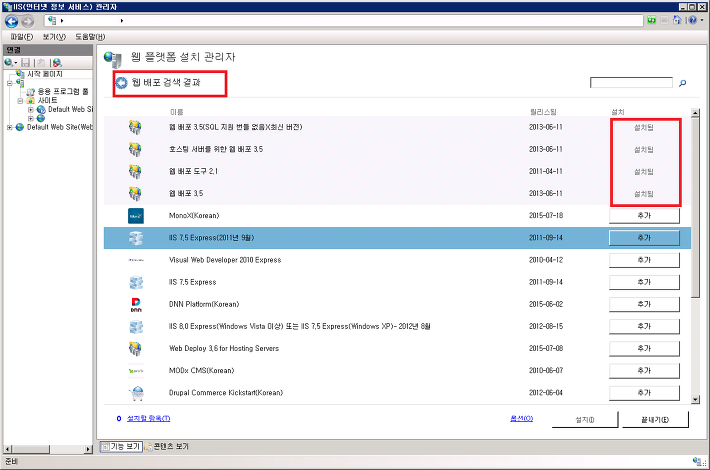Image resolution: width=710 pixels, height=470 pixels.
Task: Click the Drupal Commerce Kickstart cart icon
Action: pyautogui.click(x=136, y=393)
